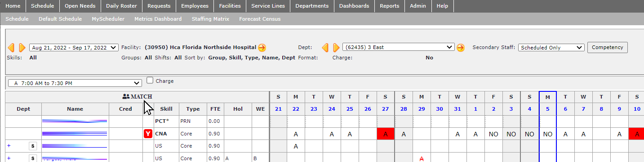Click the FTE column header

pyautogui.click(x=215, y=109)
